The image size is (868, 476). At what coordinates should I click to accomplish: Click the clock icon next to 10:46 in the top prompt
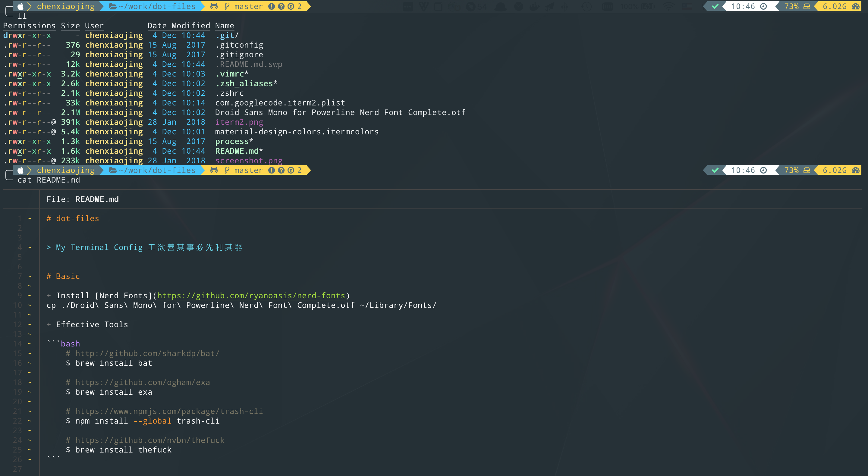[763, 6]
